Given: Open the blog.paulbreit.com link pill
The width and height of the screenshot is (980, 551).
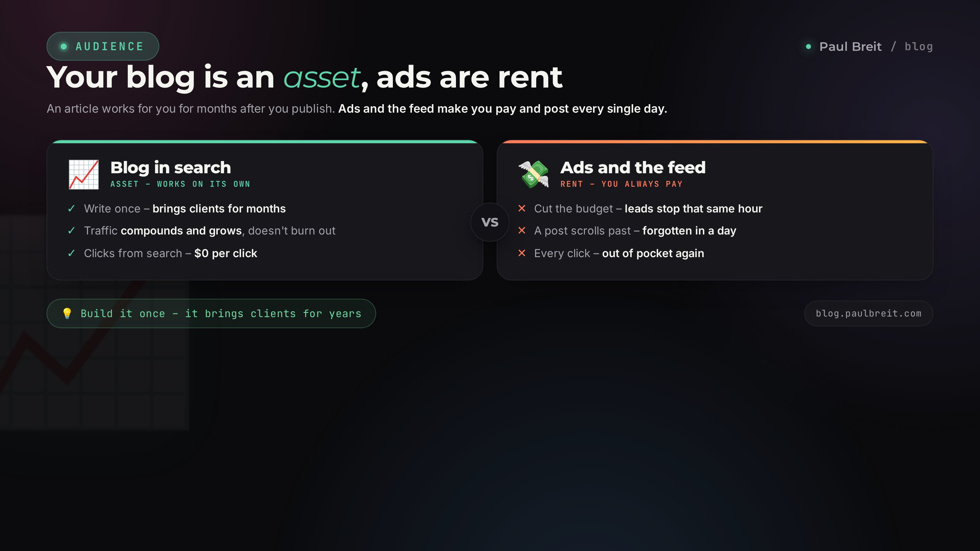Looking at the screenshot, I should click(869, 313).
